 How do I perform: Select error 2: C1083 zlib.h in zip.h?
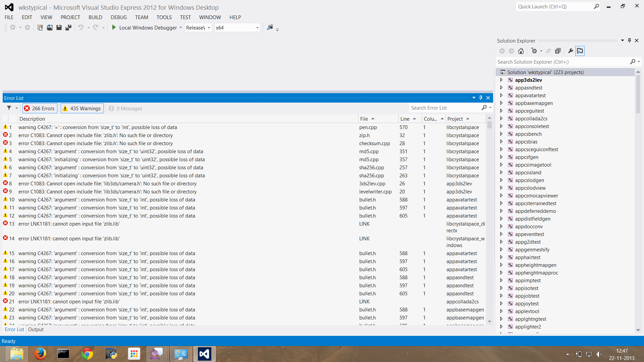(244, 135)
